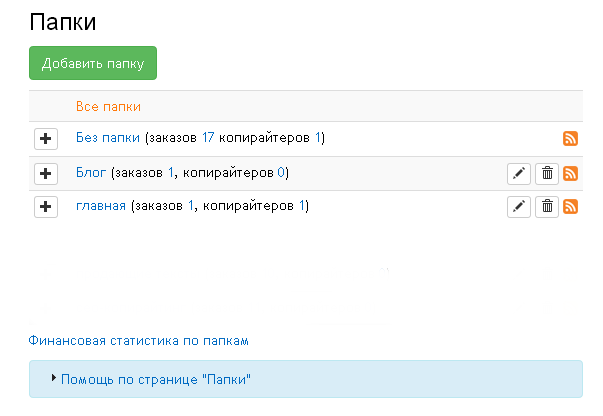
Task: Click orders count 17 in Без папки
Action: coord(208,138)
